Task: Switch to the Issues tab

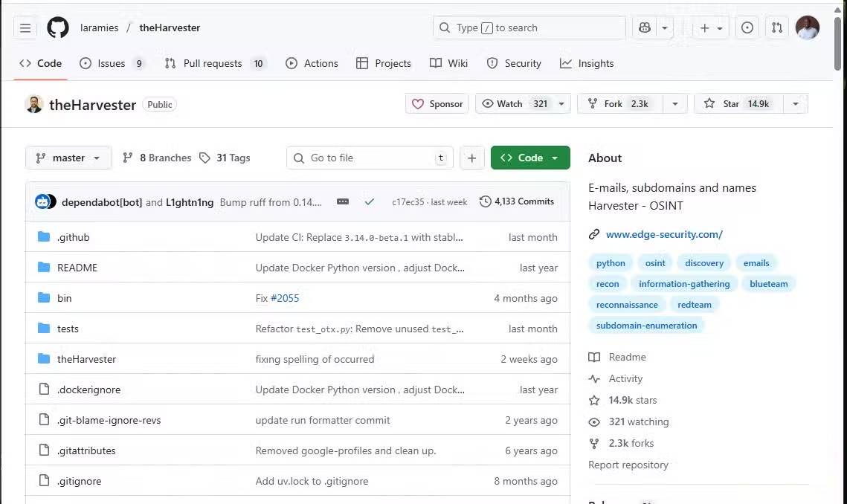Action: pos(112,63)
